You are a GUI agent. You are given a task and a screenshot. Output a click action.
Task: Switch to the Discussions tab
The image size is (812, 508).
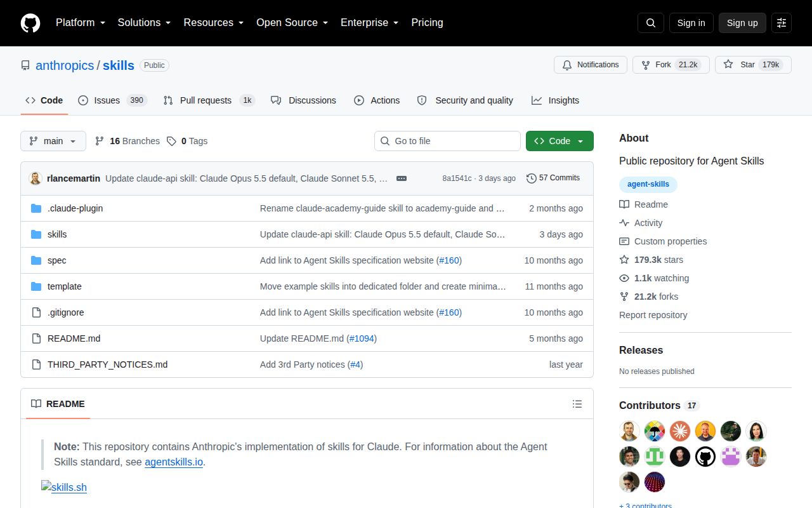pyautogui.click(x=303, y=100)
